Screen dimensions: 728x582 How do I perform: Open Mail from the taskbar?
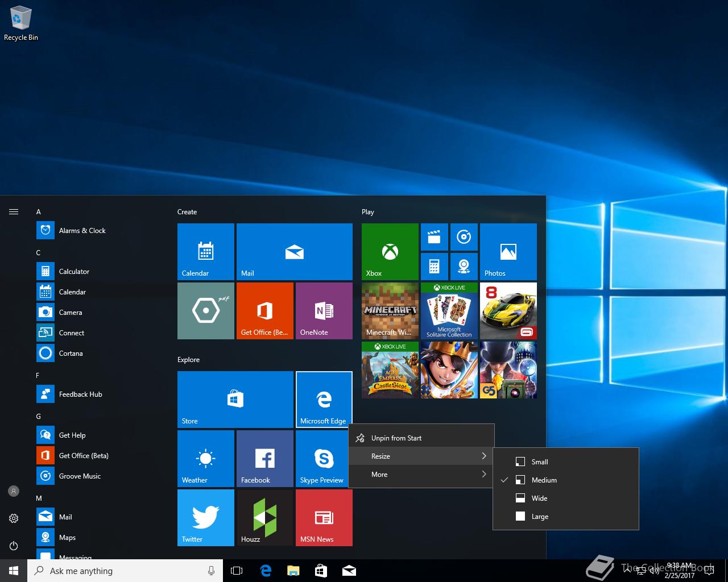point(349,571)
